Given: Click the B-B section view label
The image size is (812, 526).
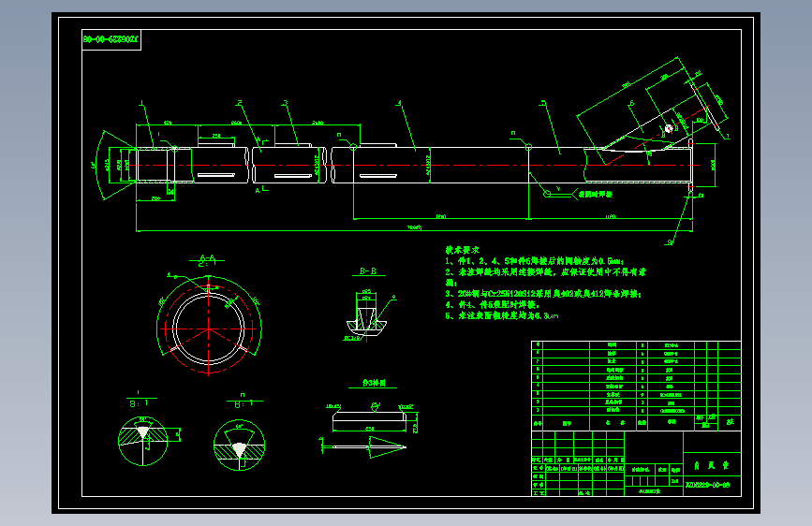Looking at the screenshot, I should pyautogui.click(x=368, y=270).
